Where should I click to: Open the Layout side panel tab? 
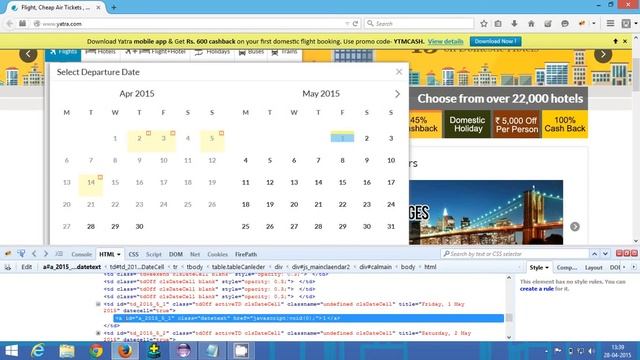[x=593, y=267]
